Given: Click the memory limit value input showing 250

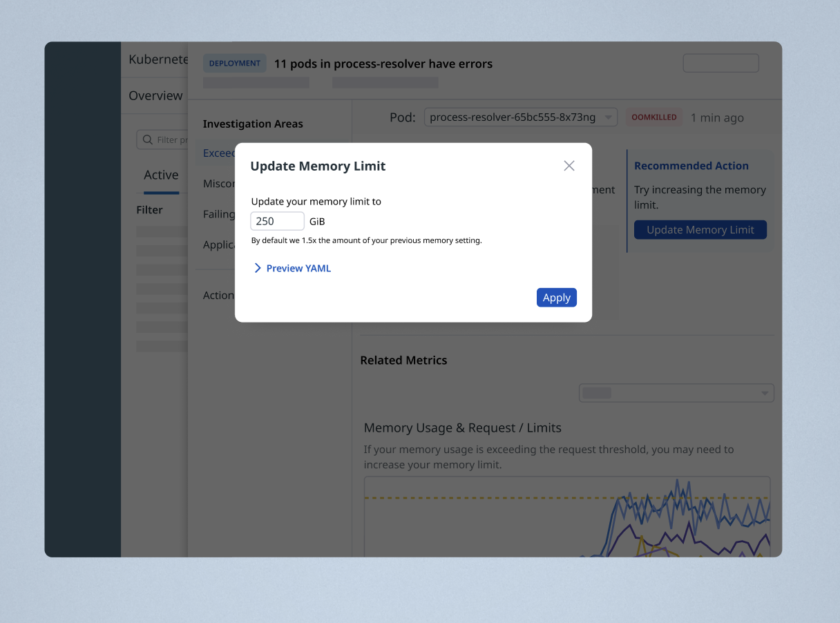Looking at the screenshot, I should [x=277, y=221].
